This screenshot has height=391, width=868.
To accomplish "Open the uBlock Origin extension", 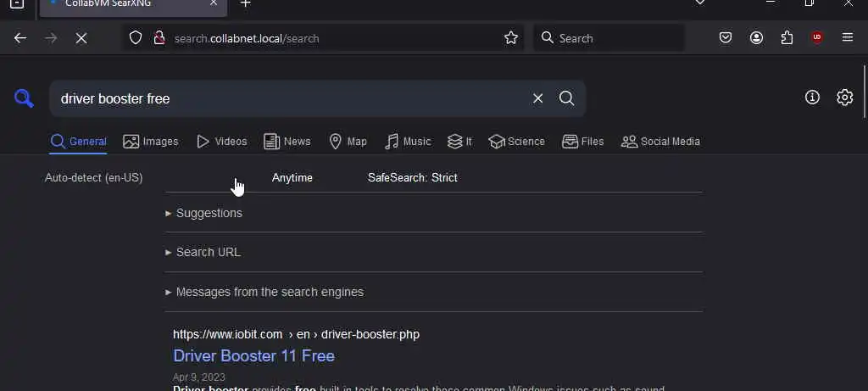I will click(x=817, y=37).
